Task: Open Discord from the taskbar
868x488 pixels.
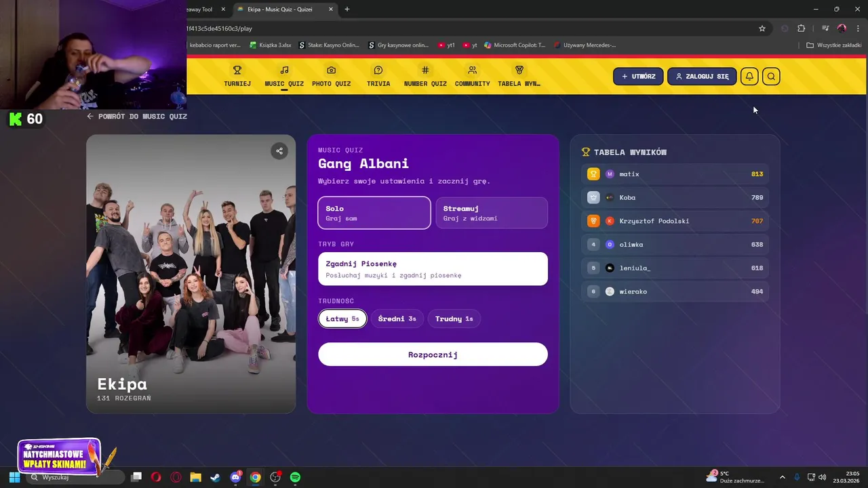Action: tap(235, 477)
